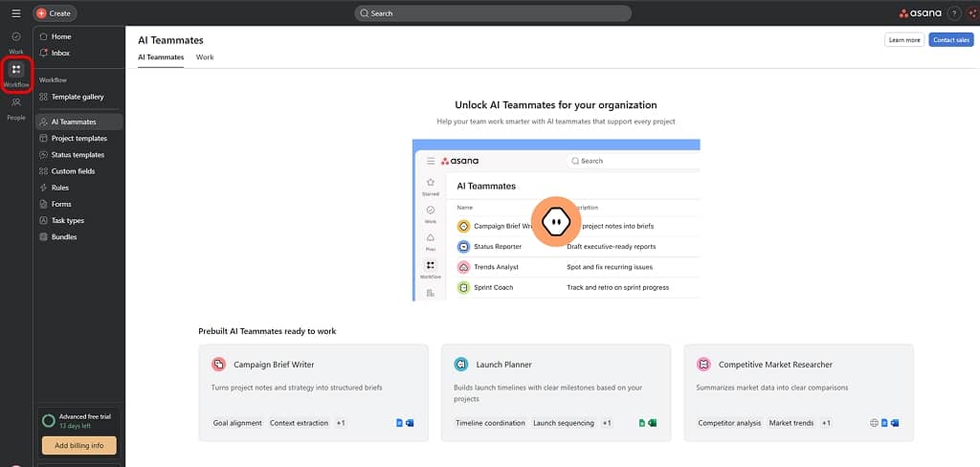Click the Context extraction tag

click(x=299, y=423)
